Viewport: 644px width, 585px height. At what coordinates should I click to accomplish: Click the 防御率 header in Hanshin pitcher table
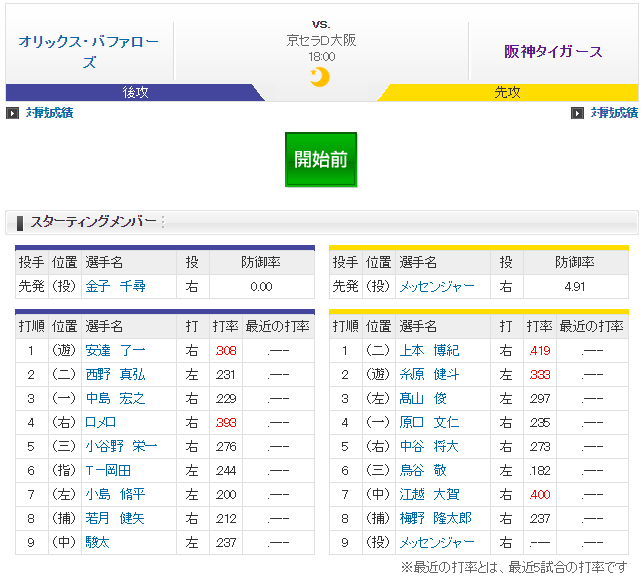click(x=575, y=262)
